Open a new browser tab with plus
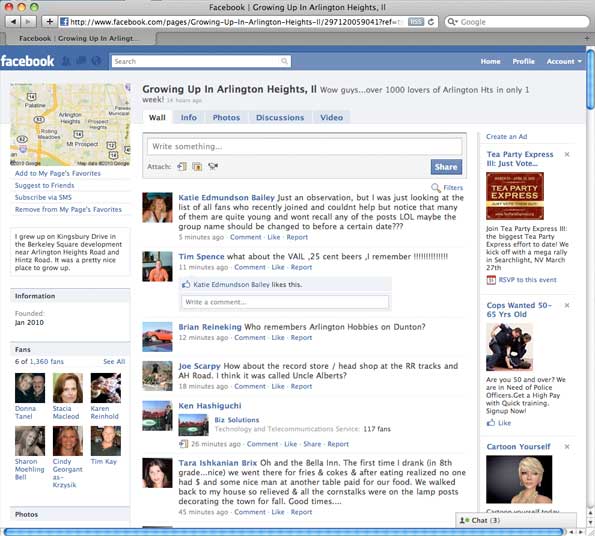595x536 pixels. (587, 38)
